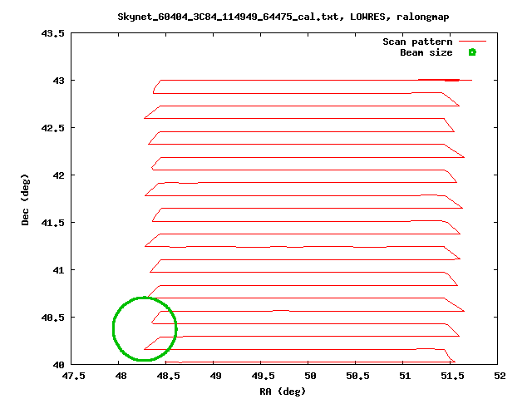Click the y-axis tick label 42

58,175
